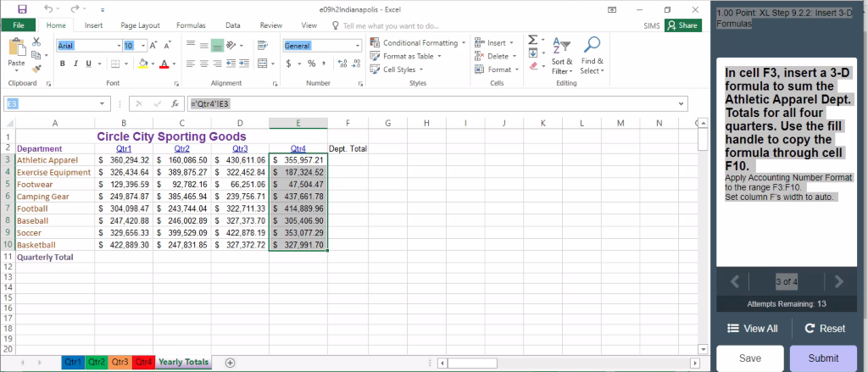This screenshot has width=868, height=372.
Task: Open the General number format dropdown
Action: click(358, 46)
